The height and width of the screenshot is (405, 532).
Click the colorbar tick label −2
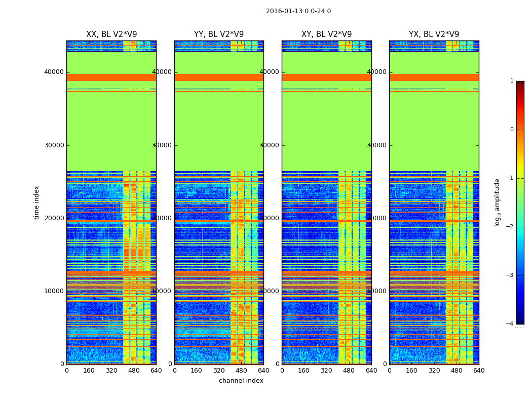[x=510, y=226]
